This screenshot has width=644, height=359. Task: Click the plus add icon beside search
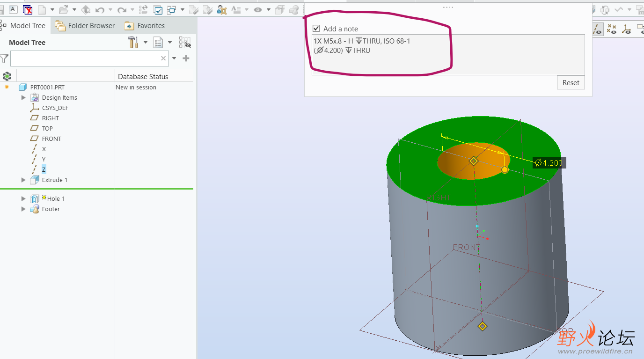click(186, 58)
